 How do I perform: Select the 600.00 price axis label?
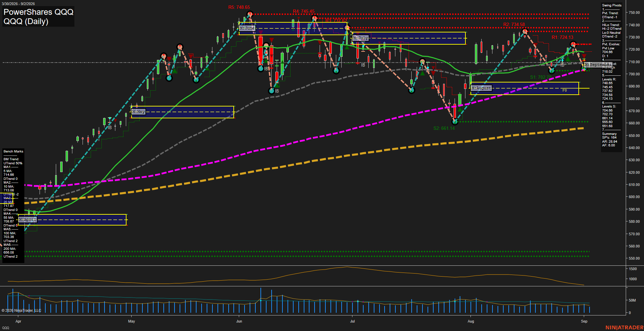point(634,197)
